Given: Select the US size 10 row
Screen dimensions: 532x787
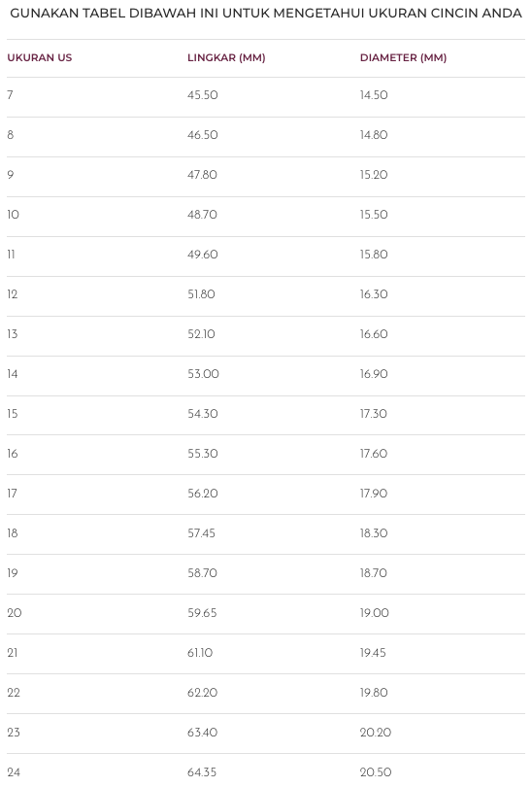Looking at the screenshot, I should 266,217.
